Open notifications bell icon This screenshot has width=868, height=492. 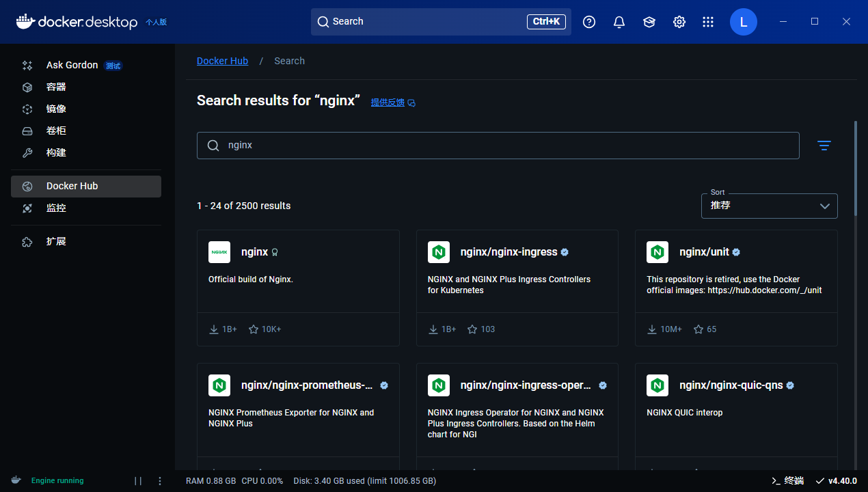[x=619, y=22]
